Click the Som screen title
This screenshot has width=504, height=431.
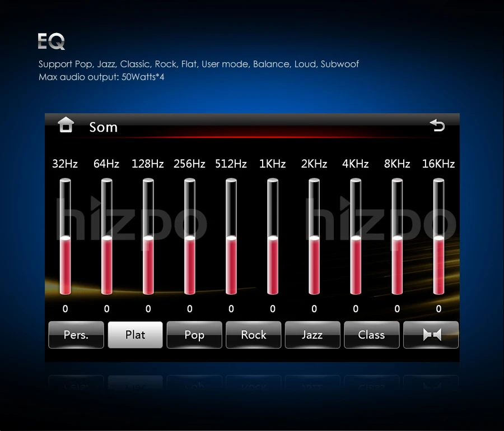pos(103,127)
